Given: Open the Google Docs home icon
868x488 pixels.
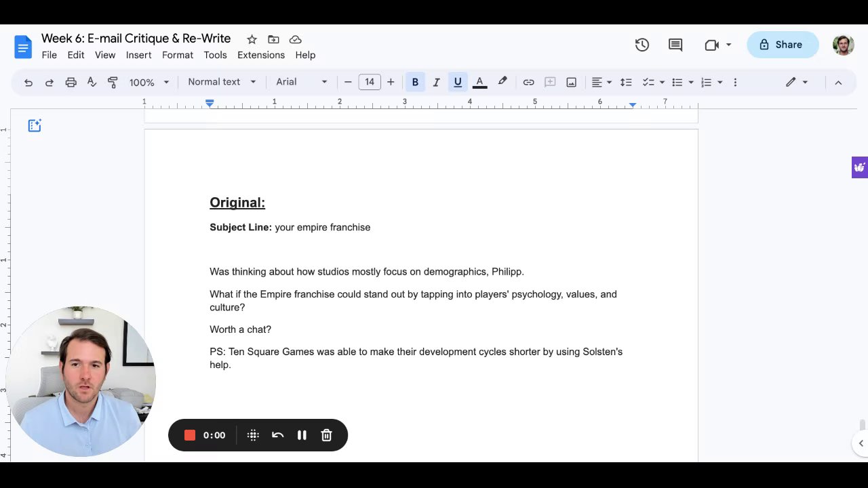Looking at the screenshot, I should click(x=23, y=47).
